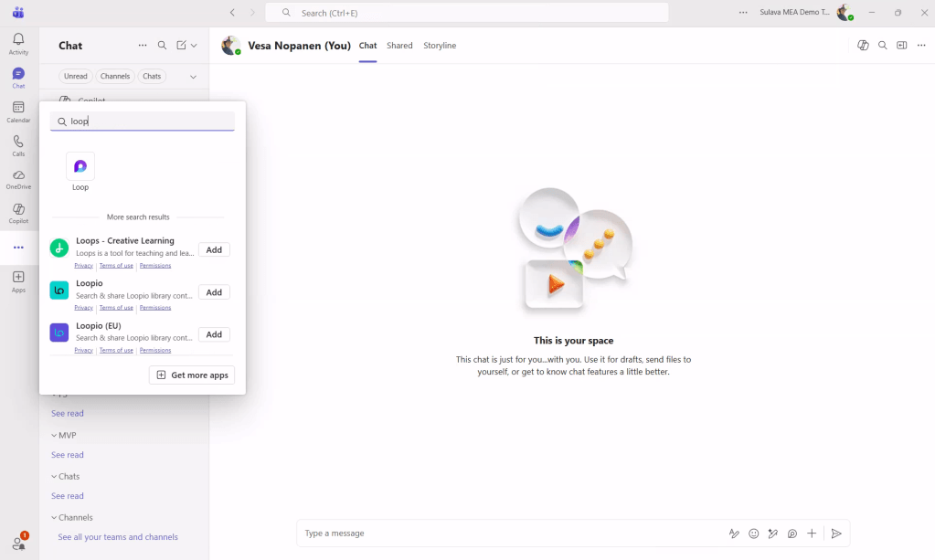Open Activity in the left rail

point(18,43)
